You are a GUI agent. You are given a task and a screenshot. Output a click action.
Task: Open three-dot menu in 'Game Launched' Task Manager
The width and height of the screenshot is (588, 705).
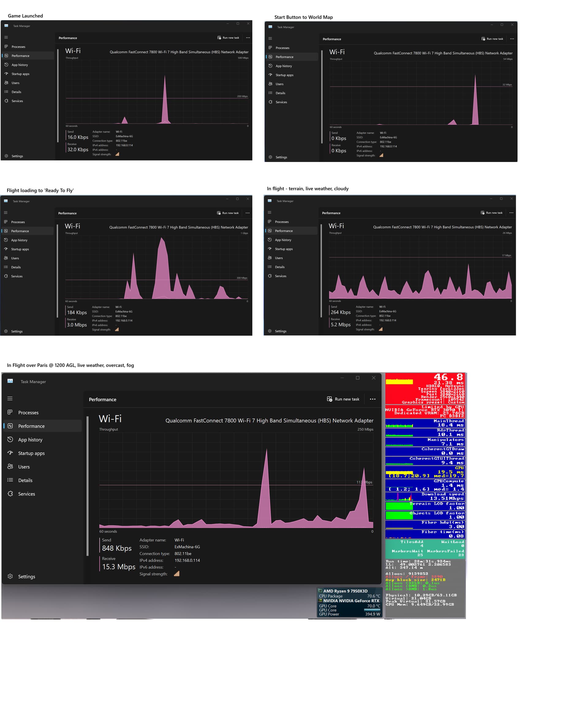[x=248, y=38]
